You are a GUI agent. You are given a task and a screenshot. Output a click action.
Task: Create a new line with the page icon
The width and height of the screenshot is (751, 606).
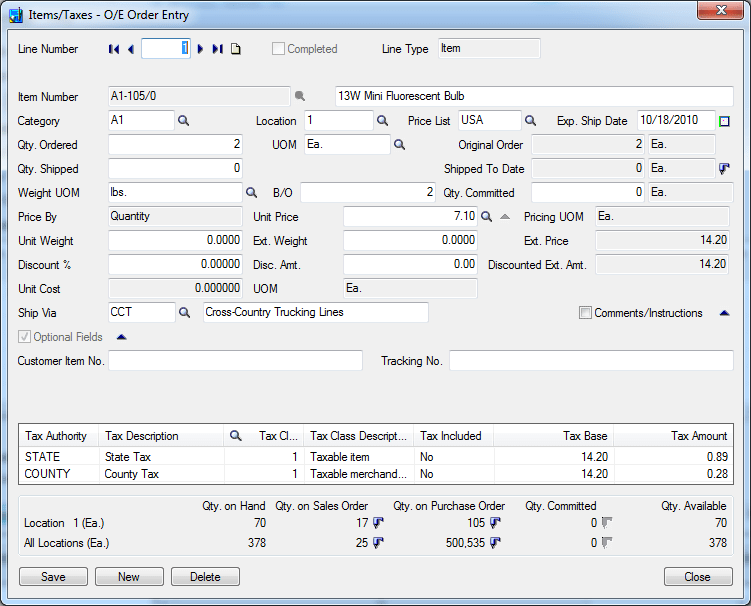click(x=236, y=49)
